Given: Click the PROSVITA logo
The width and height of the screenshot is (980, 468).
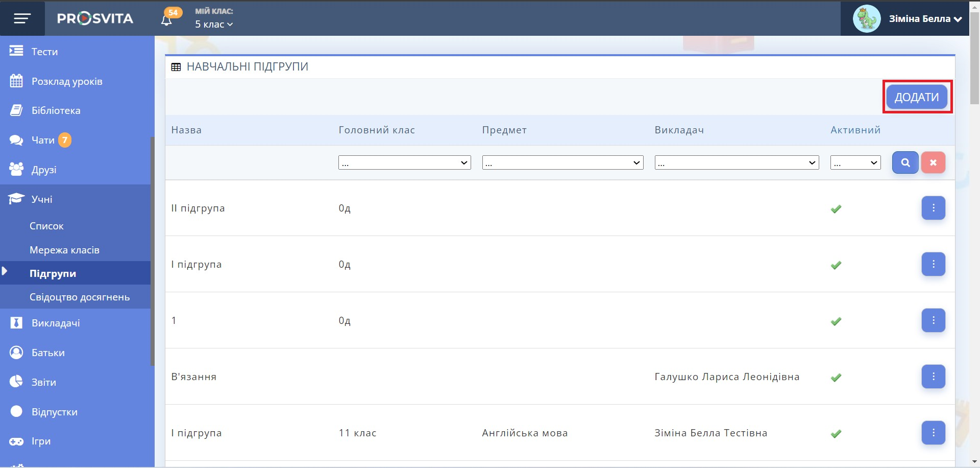Looking at the screenshot, I should (x=95, y=19).
